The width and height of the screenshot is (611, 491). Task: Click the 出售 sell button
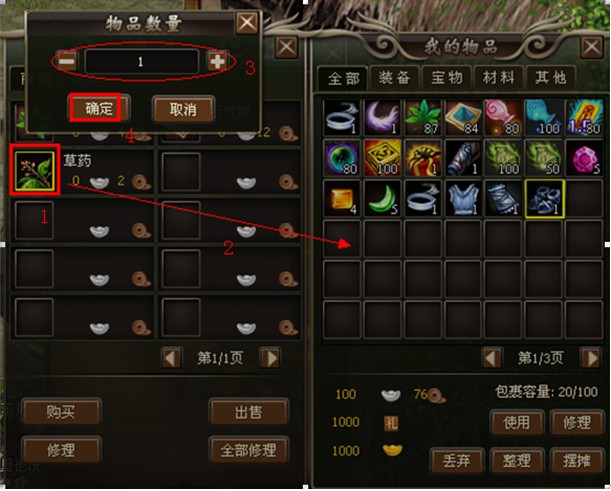click(249, 412)
